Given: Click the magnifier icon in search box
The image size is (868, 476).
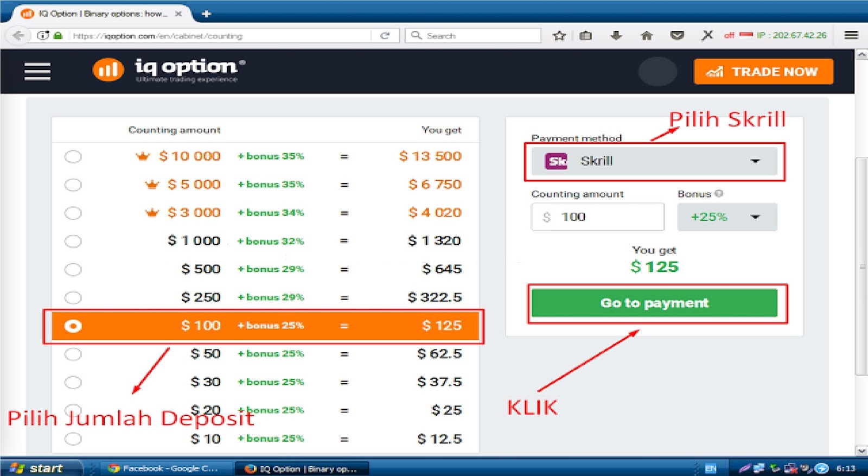Looking at the screenshot, I should click(x=416, y=35).
